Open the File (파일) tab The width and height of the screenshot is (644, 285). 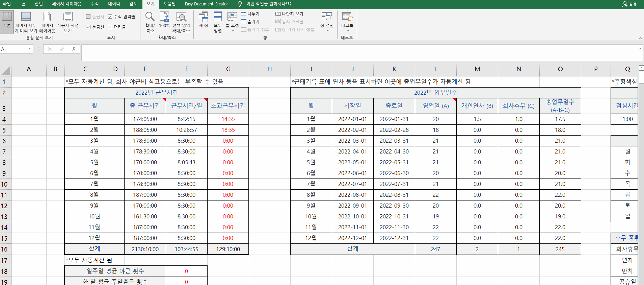[7, 4]
